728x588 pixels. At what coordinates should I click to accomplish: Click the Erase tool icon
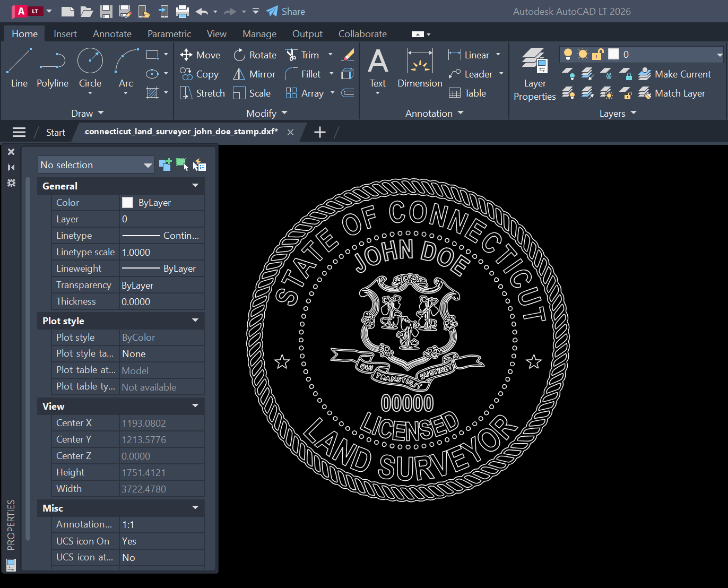pos(348,55)
